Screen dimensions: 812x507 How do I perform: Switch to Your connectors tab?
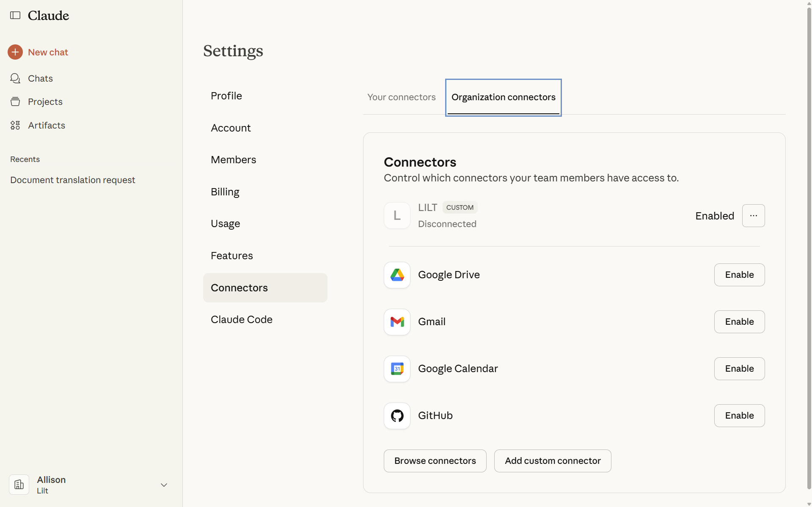[x=401, y=97]
